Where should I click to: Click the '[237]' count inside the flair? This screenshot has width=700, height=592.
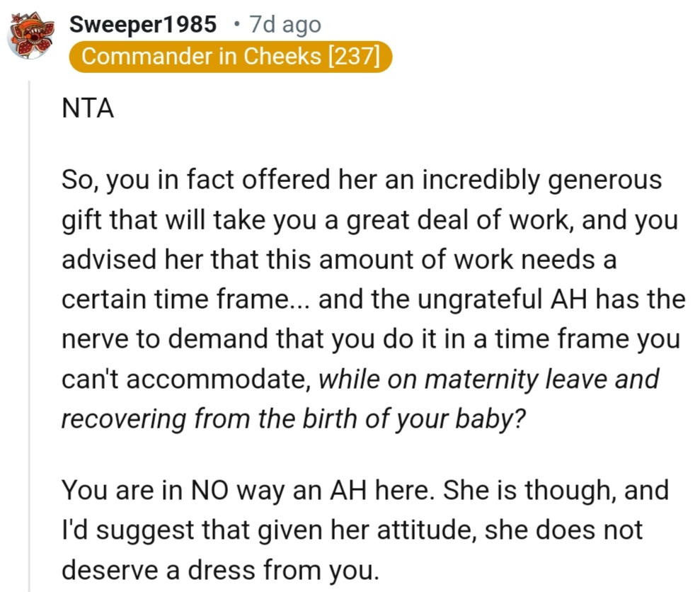[x=354, y=57]
